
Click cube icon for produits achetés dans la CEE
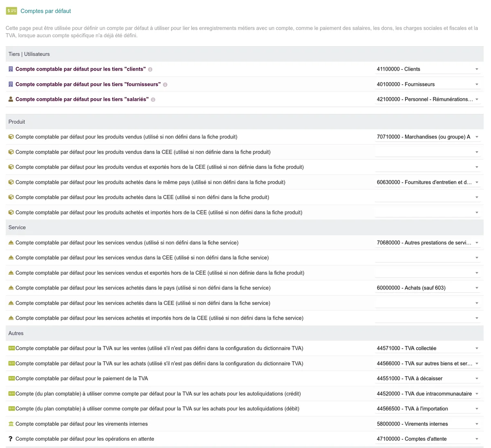tap(11, 197)
